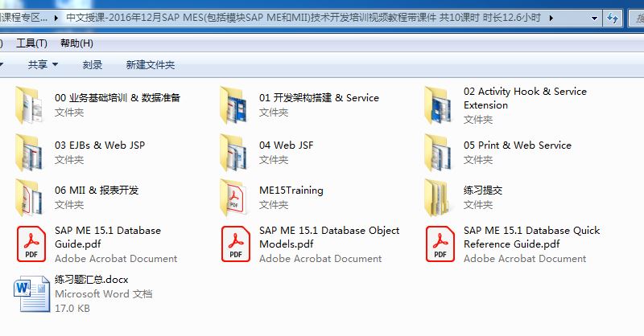Select PDF icon of SAP ME 15.1 Database Guide
The width and height of the screenshot is (644, 336).
pos(31,244)
